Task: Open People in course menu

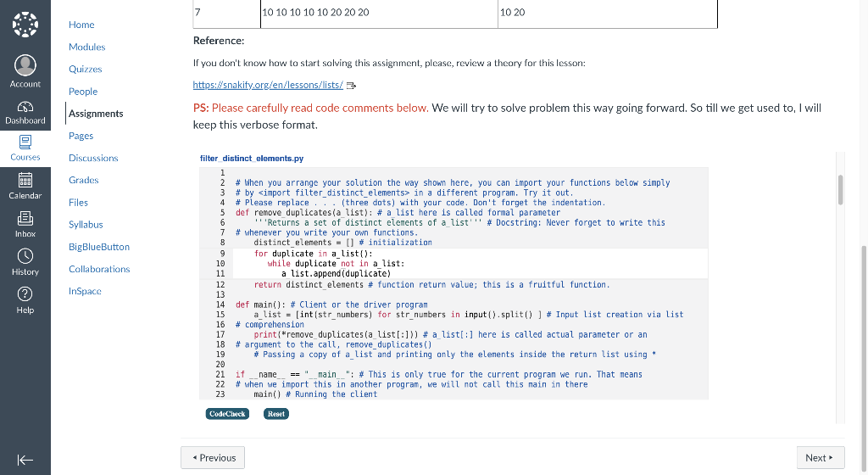Action: pos(83,92)
